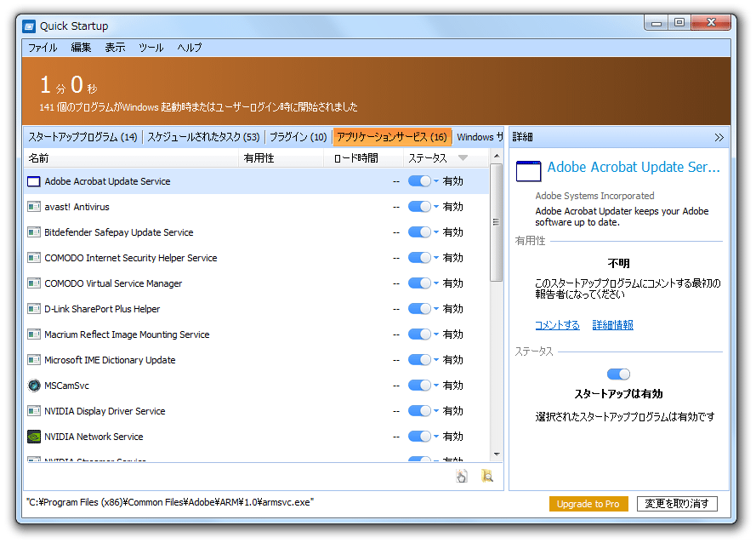Collapse the 詳細 panel with double chevron
The height and width of the screenshot is (543, 756).
click(719, 138)
